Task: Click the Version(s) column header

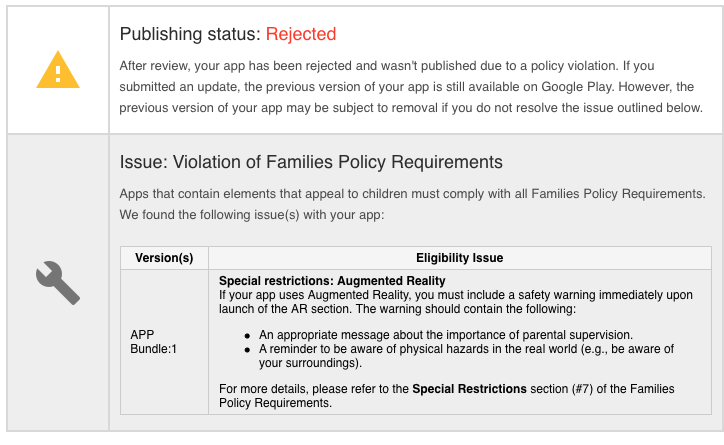Action: pyautogui.click(x=163, y=257)
